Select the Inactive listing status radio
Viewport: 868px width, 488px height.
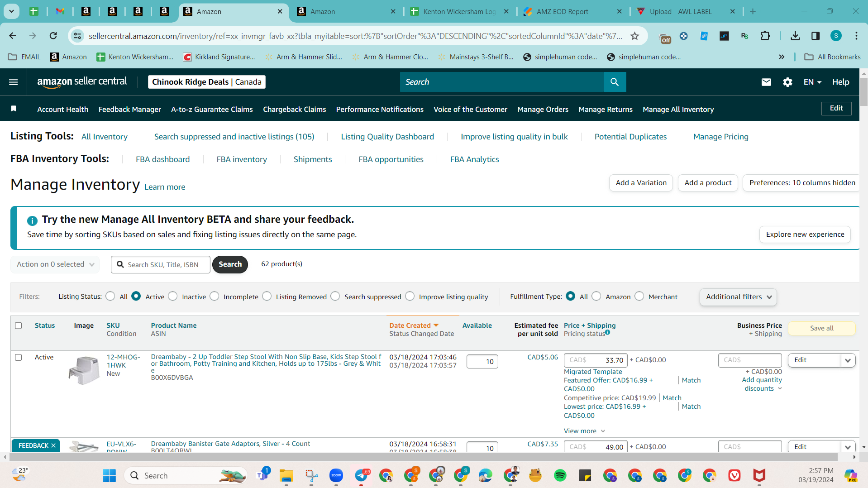[x=172, y=296]
